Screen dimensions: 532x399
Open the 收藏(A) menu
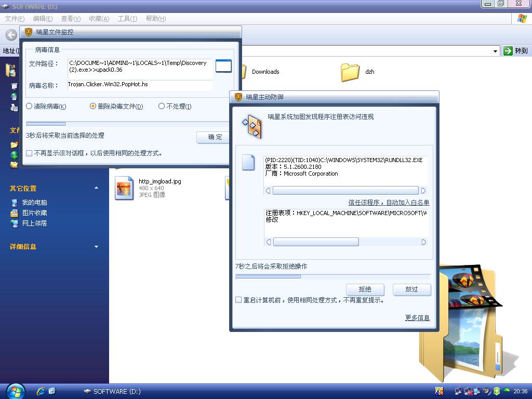tap(99, 19)
